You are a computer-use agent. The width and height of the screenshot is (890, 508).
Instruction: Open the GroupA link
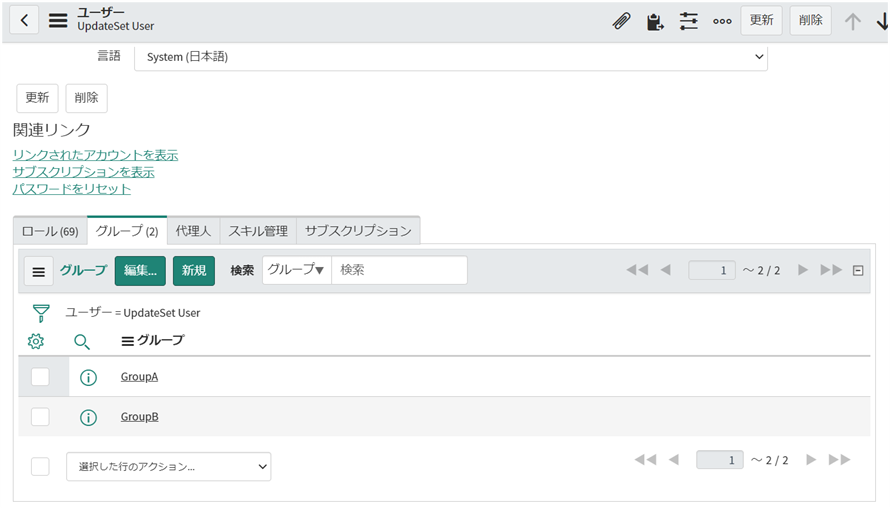(x=139, y=377)
